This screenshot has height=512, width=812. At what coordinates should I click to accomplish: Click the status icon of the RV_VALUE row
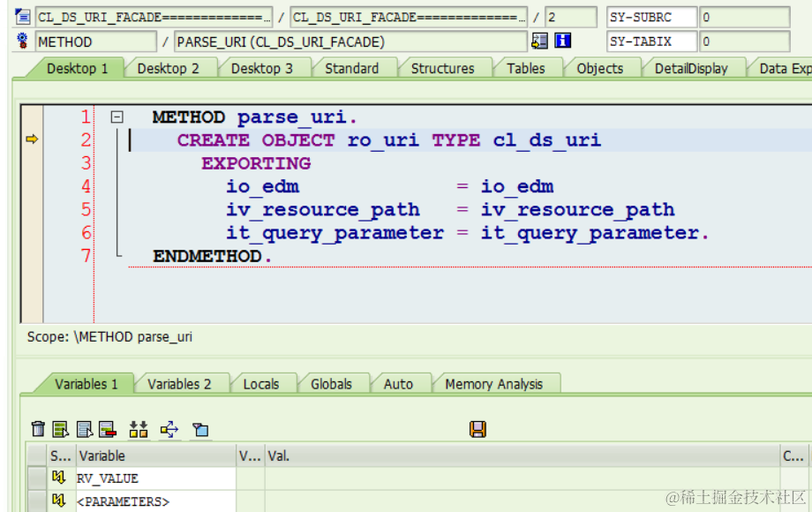(58, 478)
